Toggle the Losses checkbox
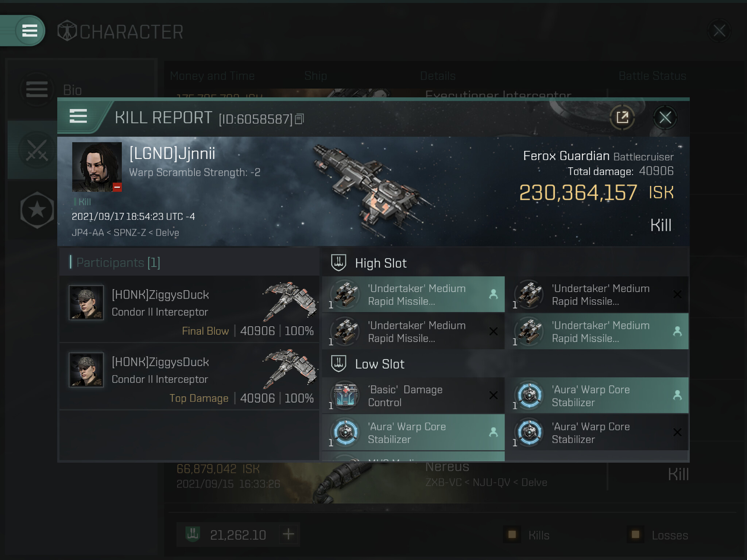 (x=635, y=534)
